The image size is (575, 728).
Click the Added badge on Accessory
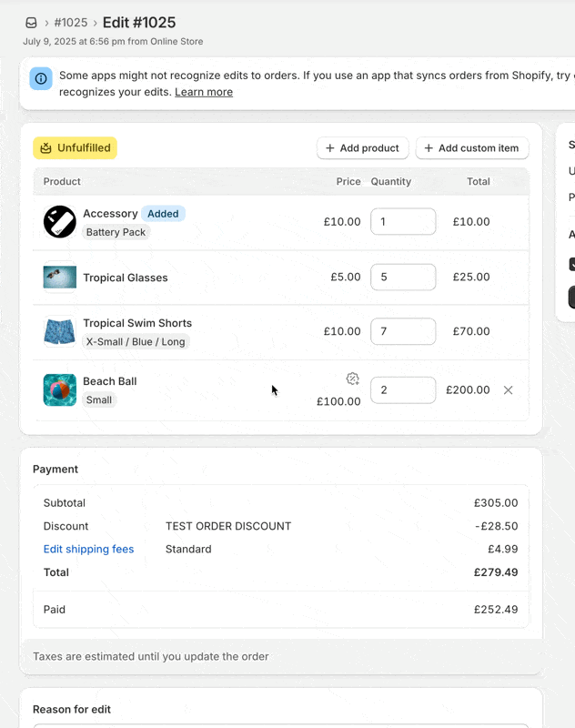163,214
